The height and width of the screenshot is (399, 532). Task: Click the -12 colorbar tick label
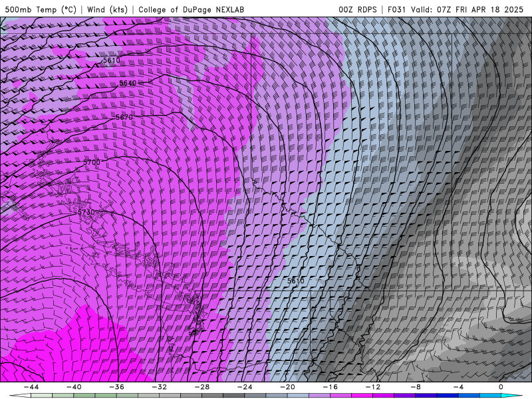373,387
